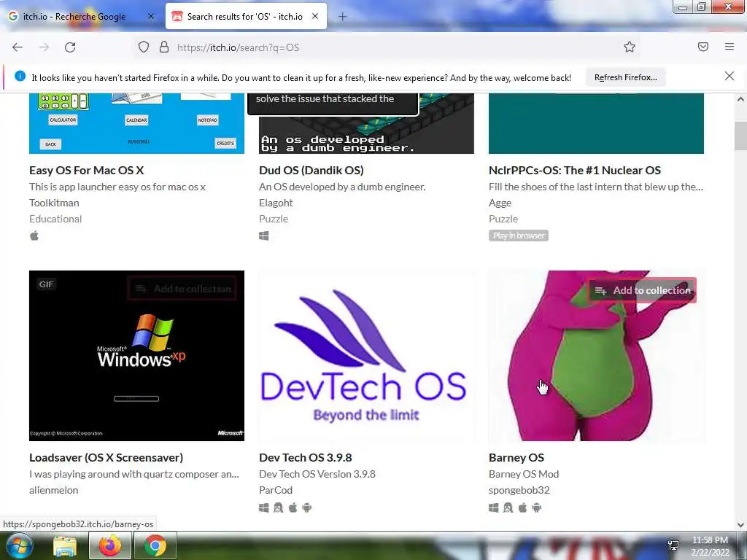The image size is (747, 560).
Task: Visit the Toolkitman author page
Action: pyautogui.click(x=54, y=203)
